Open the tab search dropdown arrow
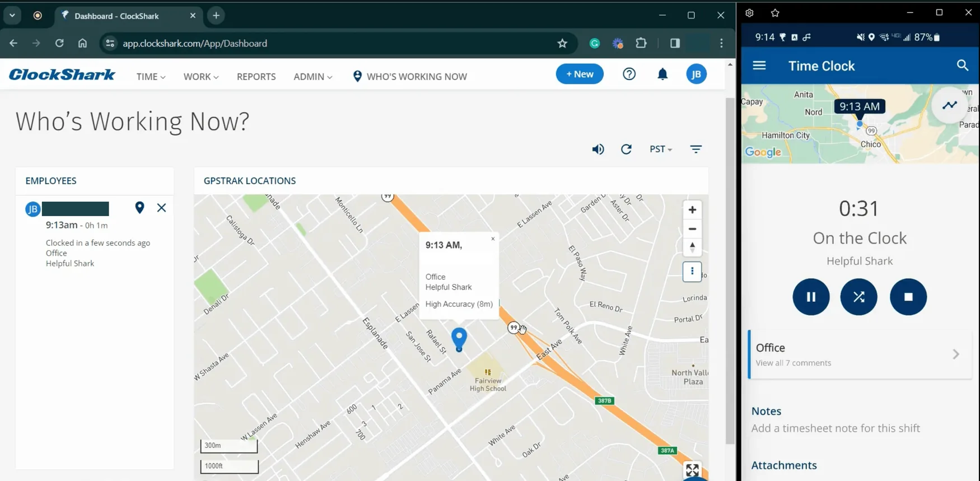980x481 pixels. pyautogui.click(x=12, y=16)
